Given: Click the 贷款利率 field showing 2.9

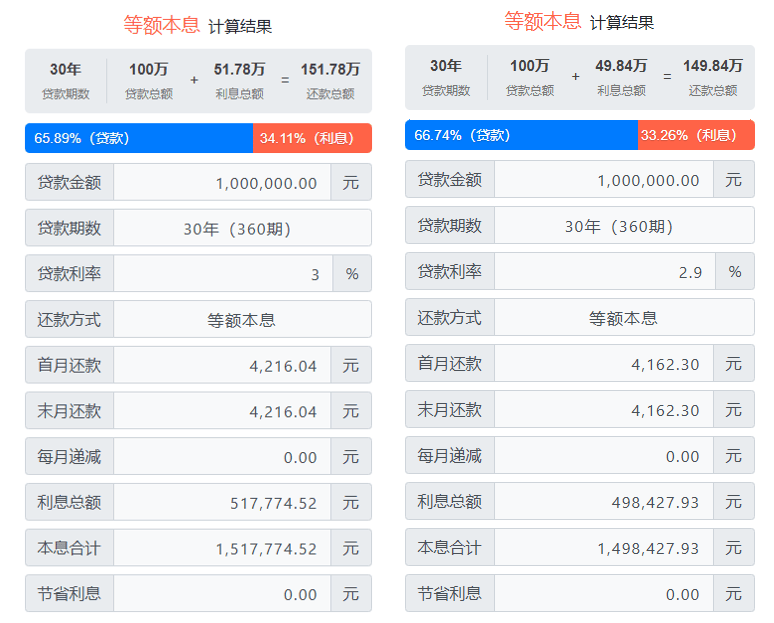Looking at the screenshot, I should (x=604, y=272).
